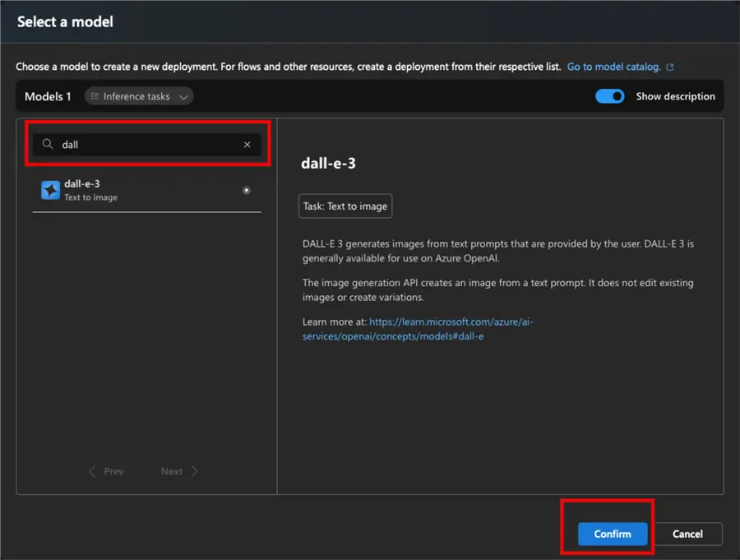740x560 pixels.
Task: Focus the search field containing "dall"
Action: [x=148, y=145]
